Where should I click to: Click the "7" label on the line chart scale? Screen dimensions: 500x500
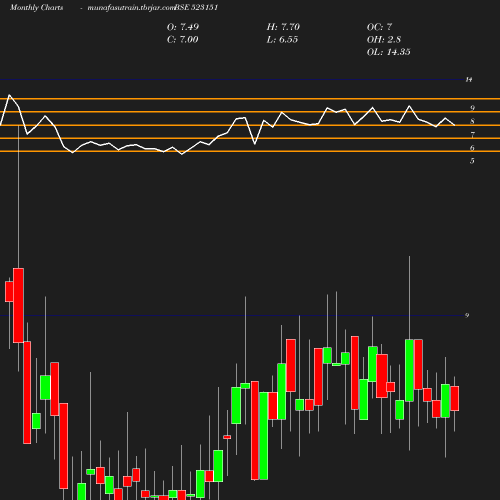coord(472,135)
